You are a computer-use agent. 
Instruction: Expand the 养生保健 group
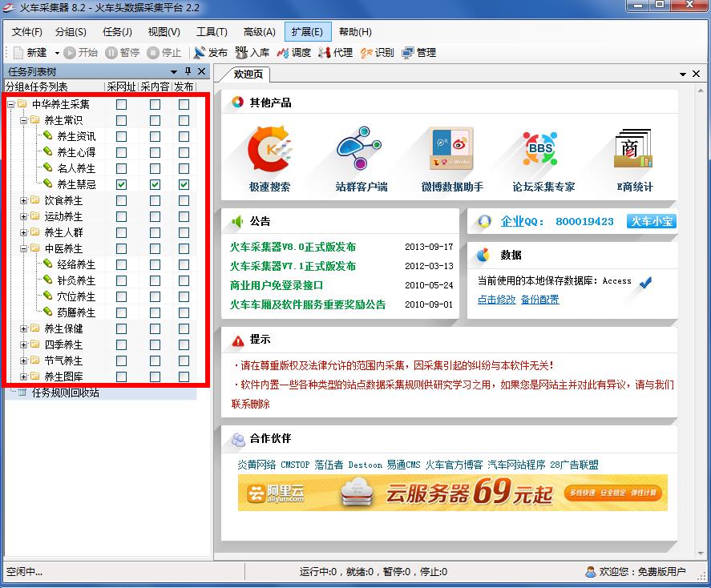point(23,329)
